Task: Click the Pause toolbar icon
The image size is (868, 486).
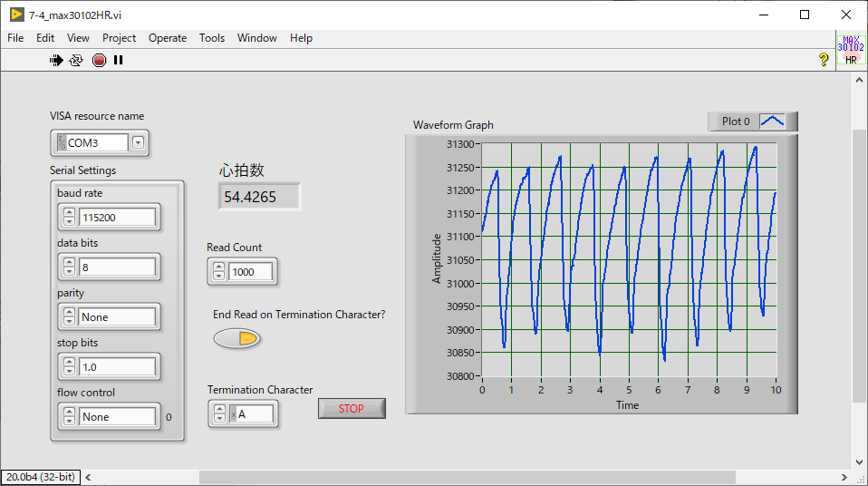Action: coord(118,60)
